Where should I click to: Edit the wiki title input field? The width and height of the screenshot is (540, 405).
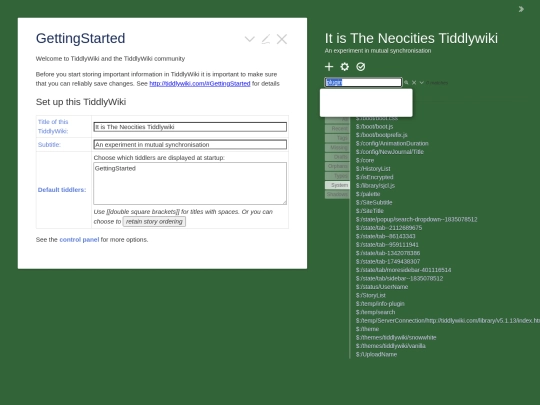click(190, 127)
